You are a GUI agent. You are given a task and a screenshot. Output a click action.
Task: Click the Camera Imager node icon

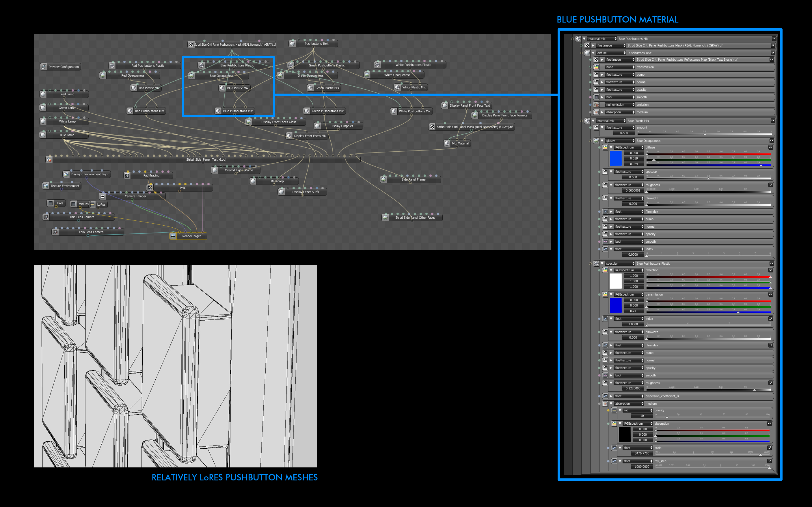103,196
